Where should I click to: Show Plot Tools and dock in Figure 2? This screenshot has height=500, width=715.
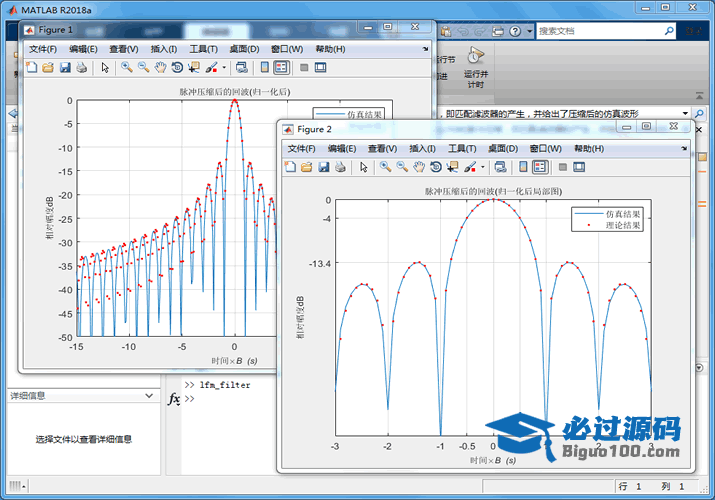click(x=579, y=167)
